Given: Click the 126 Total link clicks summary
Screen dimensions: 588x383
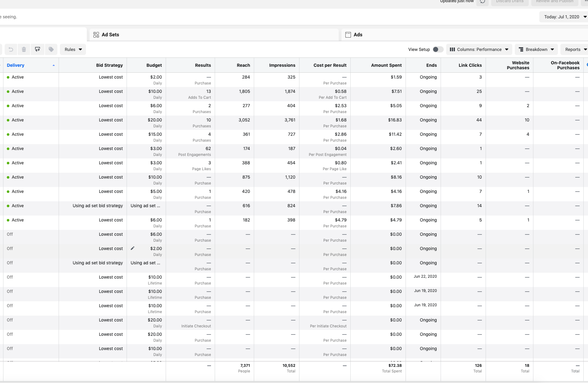Looking at the screenshot, I should click(478, 368).
